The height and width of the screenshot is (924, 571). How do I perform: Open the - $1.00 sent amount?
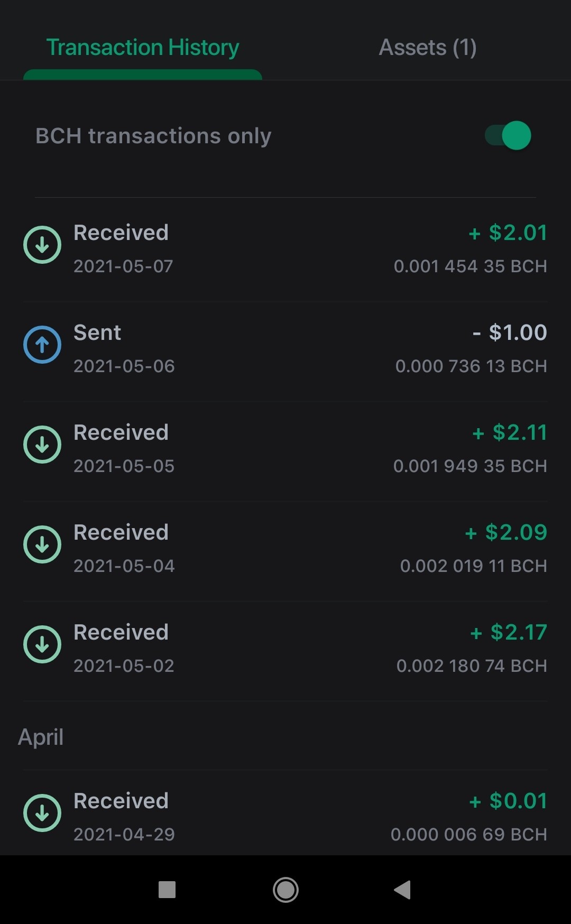pos(510,332)
